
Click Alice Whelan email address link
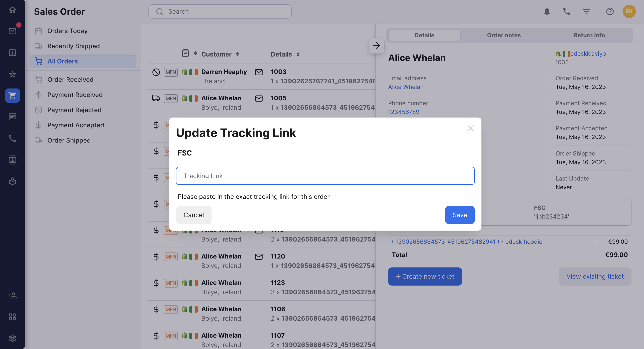(406, 86)
